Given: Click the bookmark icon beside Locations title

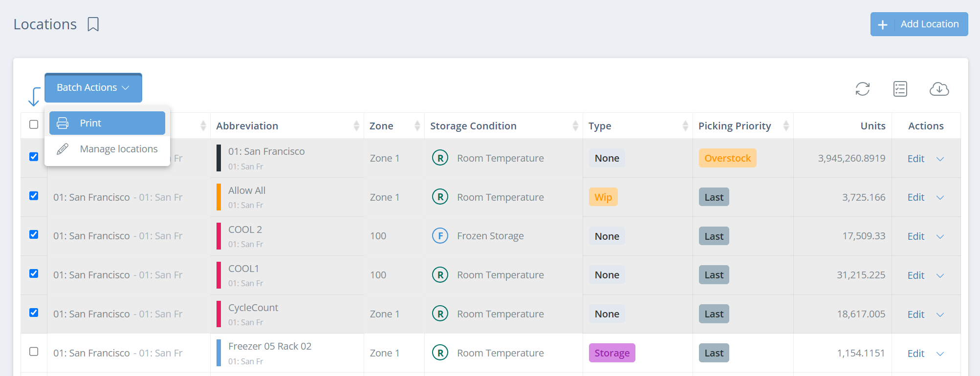Looking at the screenshot, I should pos(93,24).
